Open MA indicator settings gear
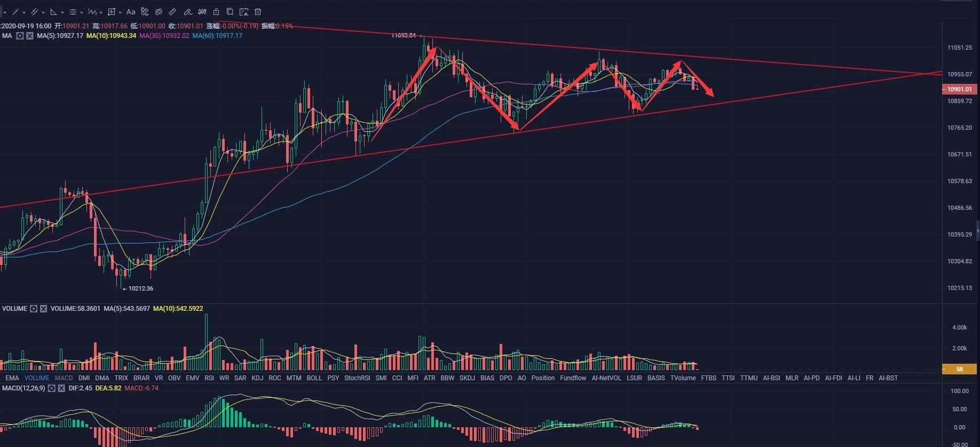980x447 pixels. (20, 36)
